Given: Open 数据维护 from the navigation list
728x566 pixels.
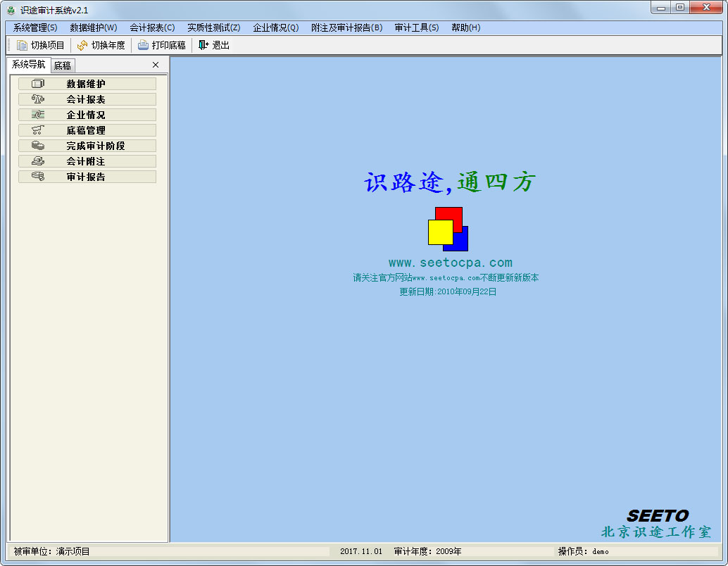Looking at the screenshot, I should coord(87,84).
